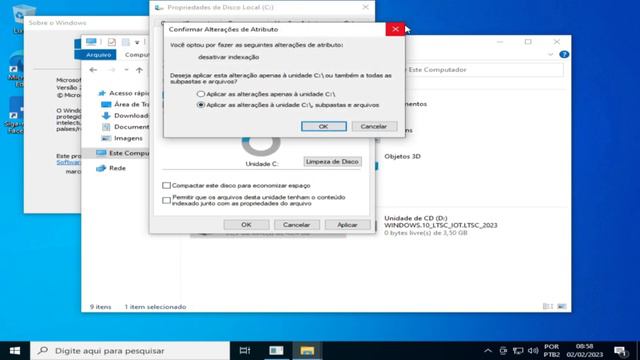This screenshot has height=360, width=640.
Task: Click the search Este Computador field
Action: (484, 70)
